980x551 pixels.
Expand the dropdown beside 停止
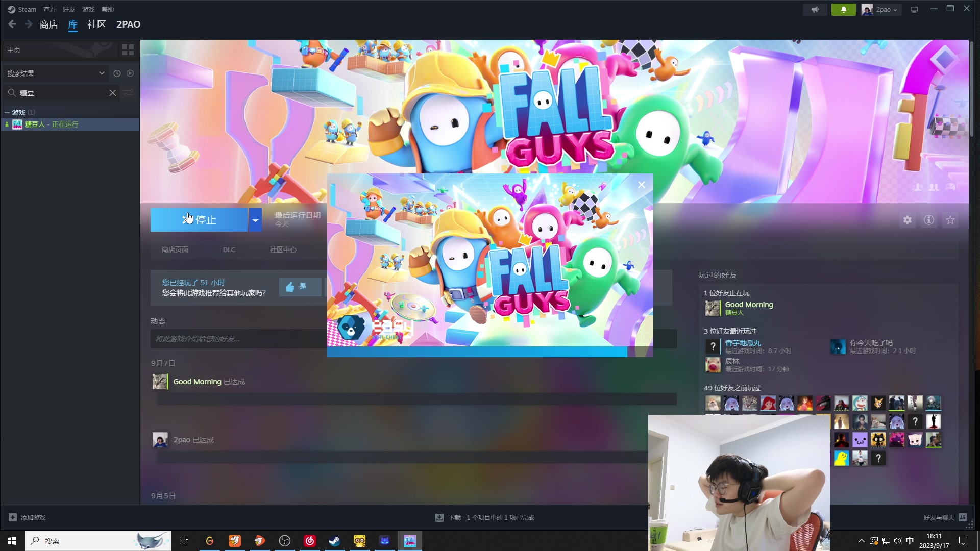[255, 220]
